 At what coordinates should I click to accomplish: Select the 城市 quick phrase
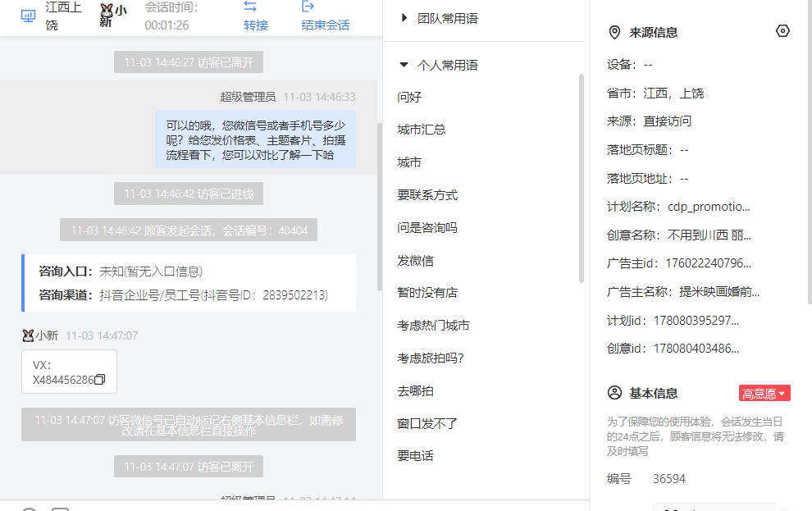click(x=409, y=162)
